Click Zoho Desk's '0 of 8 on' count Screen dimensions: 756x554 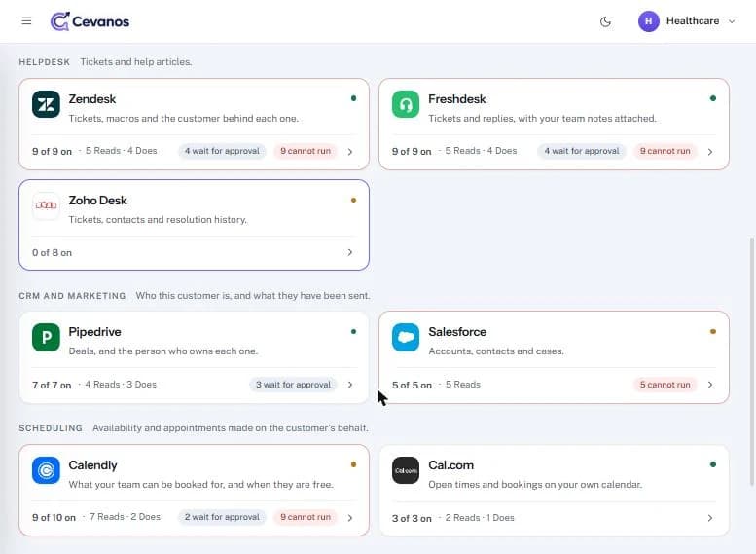[x=53, y=253]
